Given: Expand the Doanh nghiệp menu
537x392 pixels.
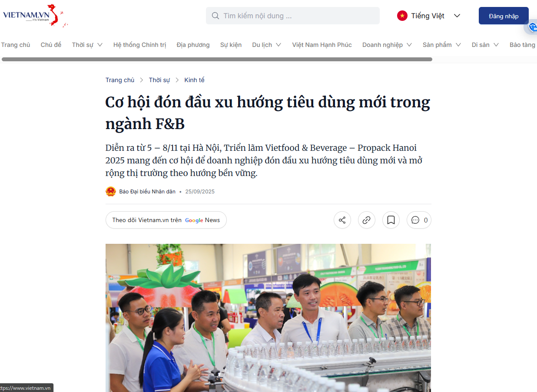Looking at the screenshot, I should click(x=409, y=45).
